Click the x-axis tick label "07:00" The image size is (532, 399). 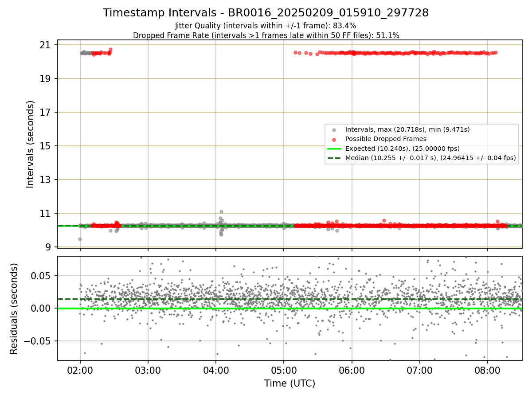[x=420, y=370]
